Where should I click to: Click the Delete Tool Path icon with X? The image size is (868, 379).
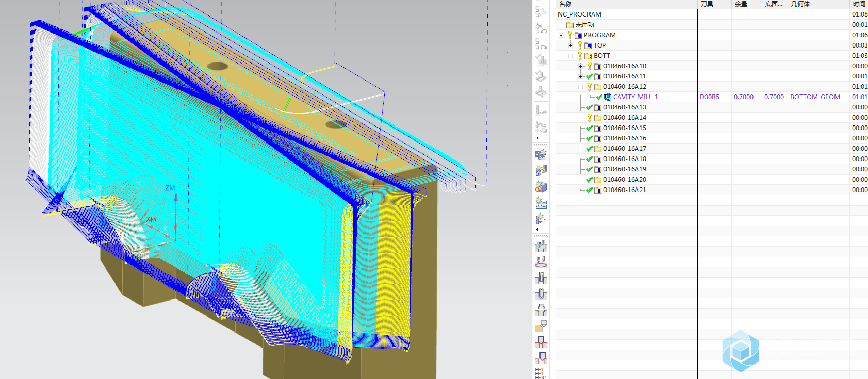pyautogui.click(x=541, y=28)
